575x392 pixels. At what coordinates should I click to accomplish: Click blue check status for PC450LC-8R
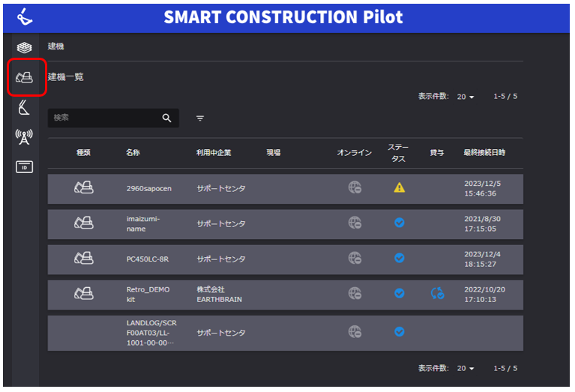[400, 258]
